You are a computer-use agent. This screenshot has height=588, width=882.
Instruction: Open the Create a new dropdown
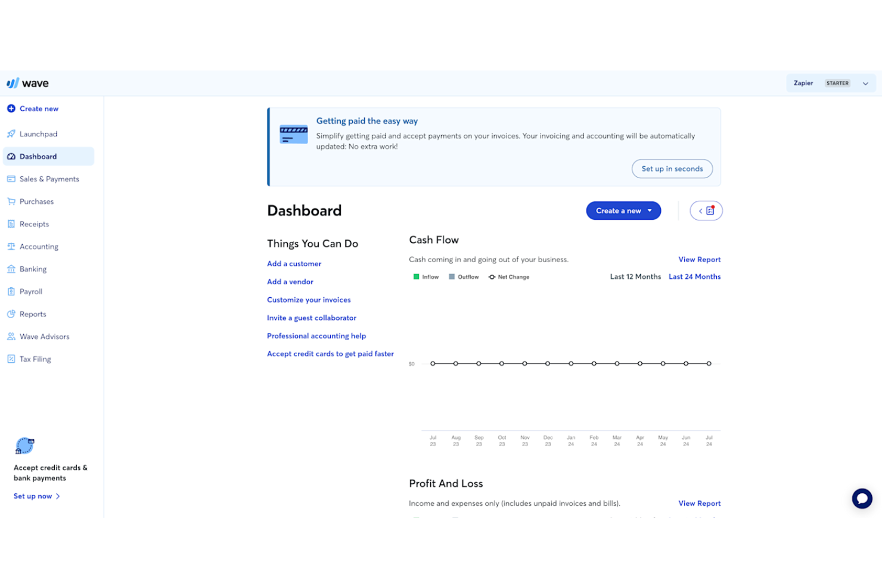[623, 210]
